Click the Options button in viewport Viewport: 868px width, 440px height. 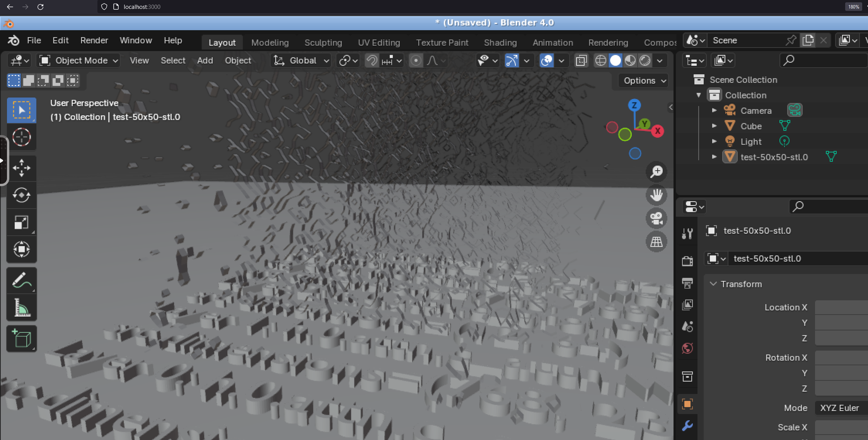(x=644, y=80)
